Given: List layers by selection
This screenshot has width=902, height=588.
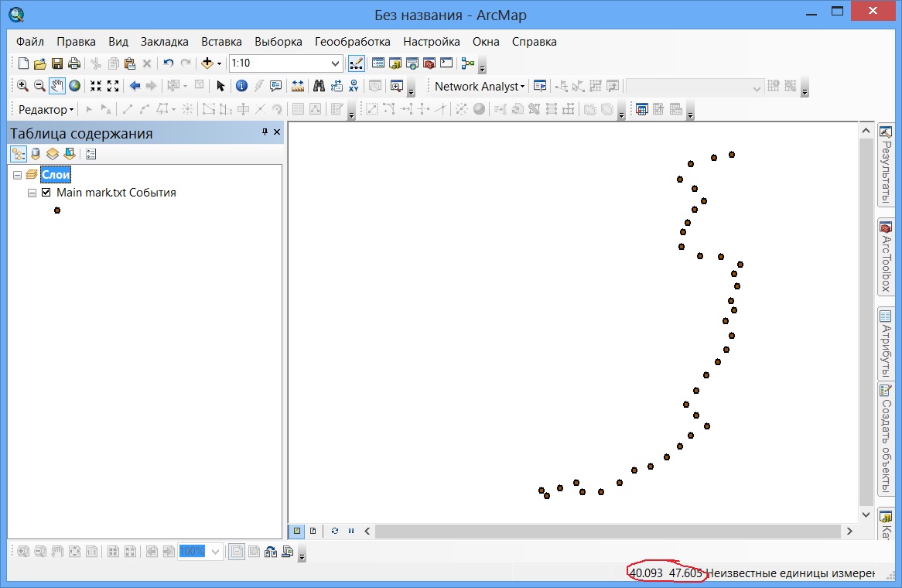Looking at the screenshot, I should tap(70, 154).
